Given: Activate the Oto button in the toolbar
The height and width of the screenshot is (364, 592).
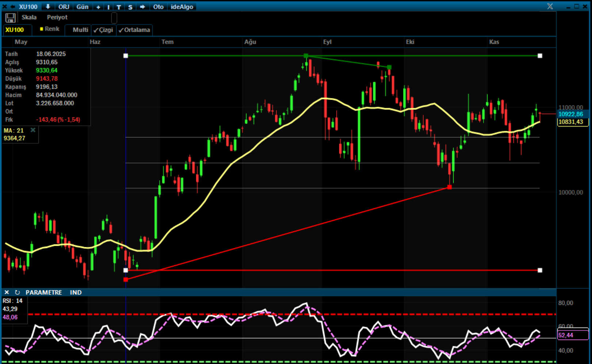Looking at the screenshot, I should [x=158, y=7].
